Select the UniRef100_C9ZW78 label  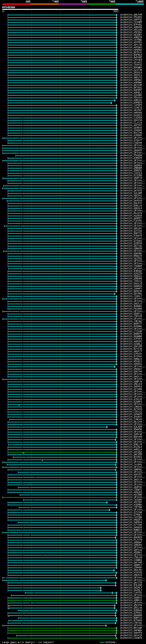pyautogui.click(x=131, y=638)
